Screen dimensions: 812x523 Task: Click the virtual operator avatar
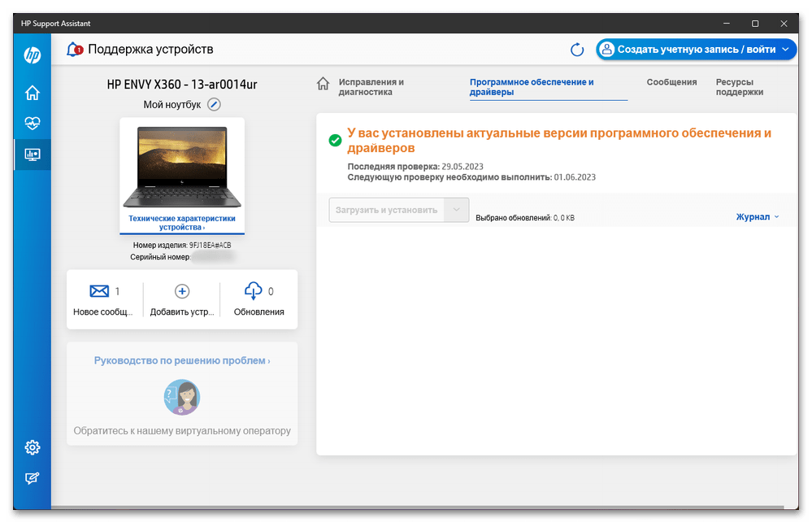coord(182,398)
